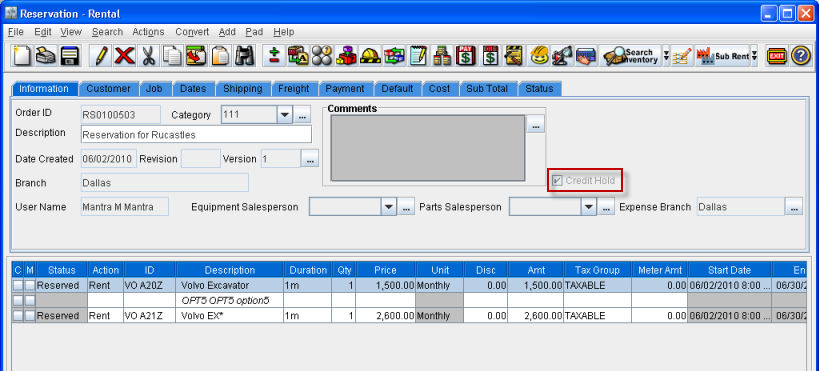Check the M box for OPT5 option5 row
The image size is (819, 371).
pos(30,300)
